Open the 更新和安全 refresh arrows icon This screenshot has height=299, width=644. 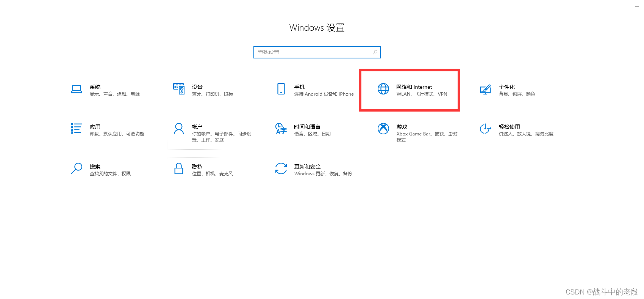[x=281, y=168]
